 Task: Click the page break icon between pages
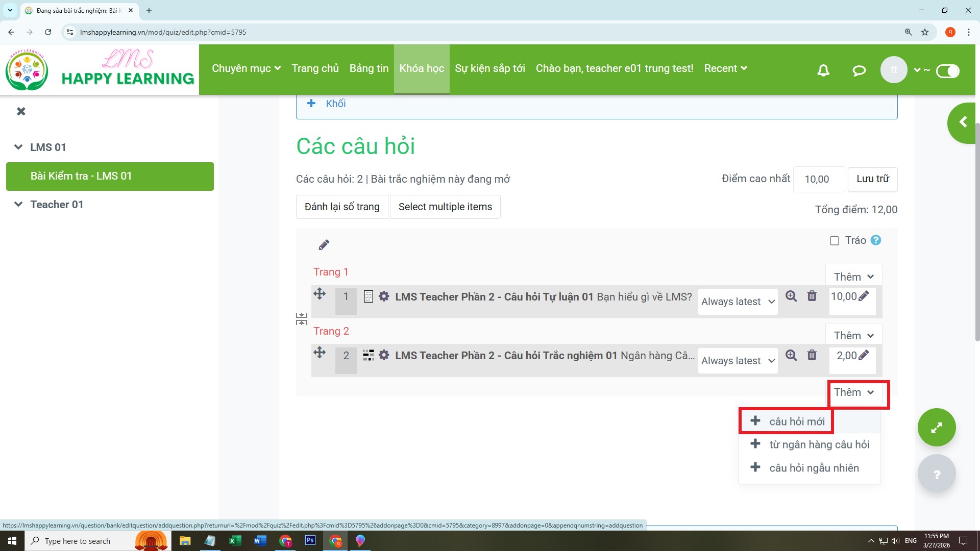coord(302,319)
